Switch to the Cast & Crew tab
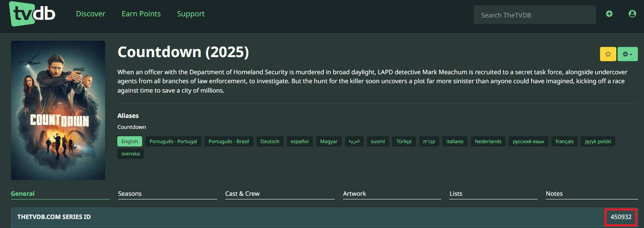644x228 pixels. coord(242,194)
